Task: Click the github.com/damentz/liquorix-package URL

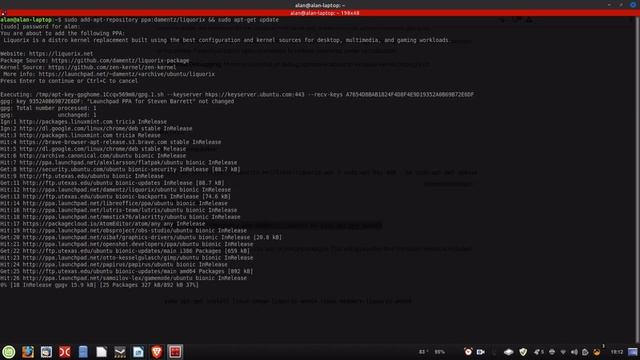Action: click(x=120, y=60)
